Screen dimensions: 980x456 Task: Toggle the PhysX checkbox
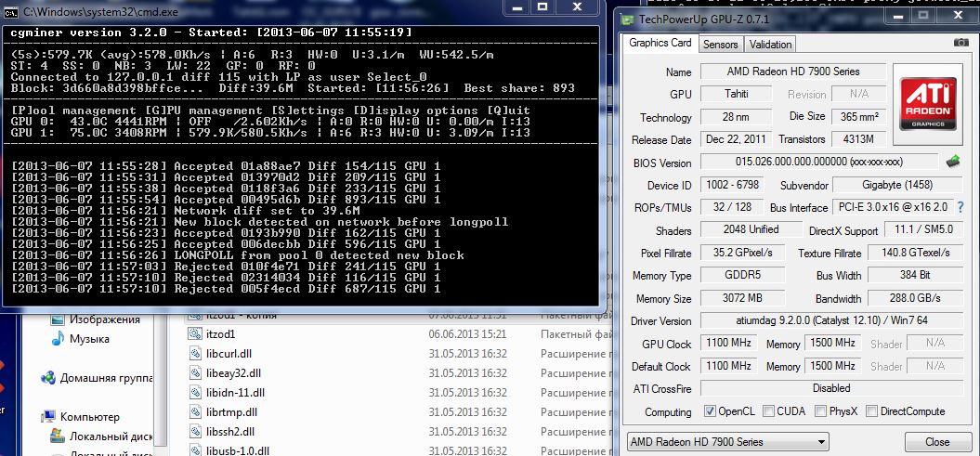tap(819, 411)
